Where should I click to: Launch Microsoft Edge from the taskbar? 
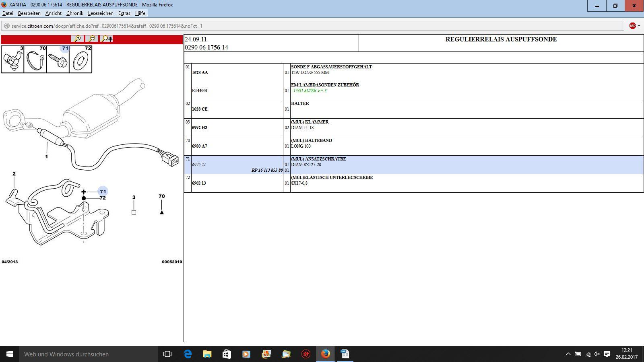(188, 354)
